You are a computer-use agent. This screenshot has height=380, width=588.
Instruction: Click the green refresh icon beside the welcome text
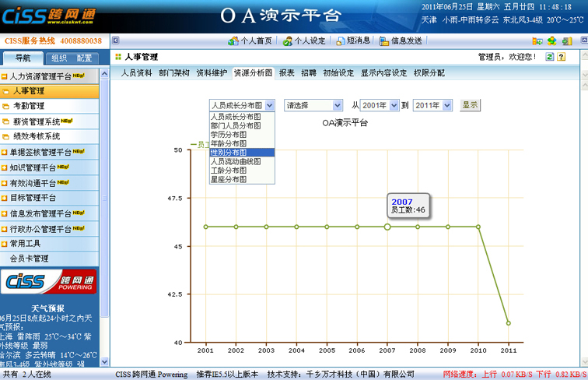click(x=550, y=57)
